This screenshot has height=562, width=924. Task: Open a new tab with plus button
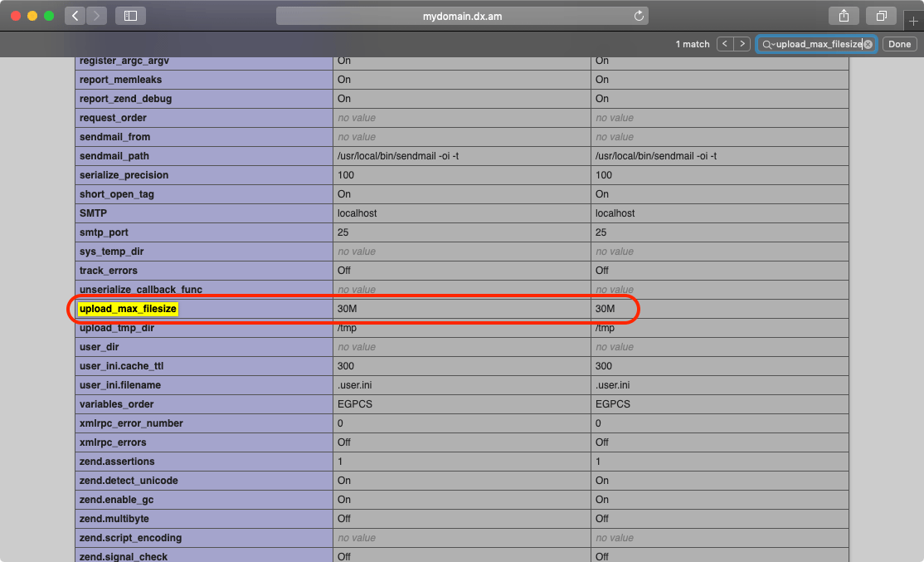(x=913, y=22)
